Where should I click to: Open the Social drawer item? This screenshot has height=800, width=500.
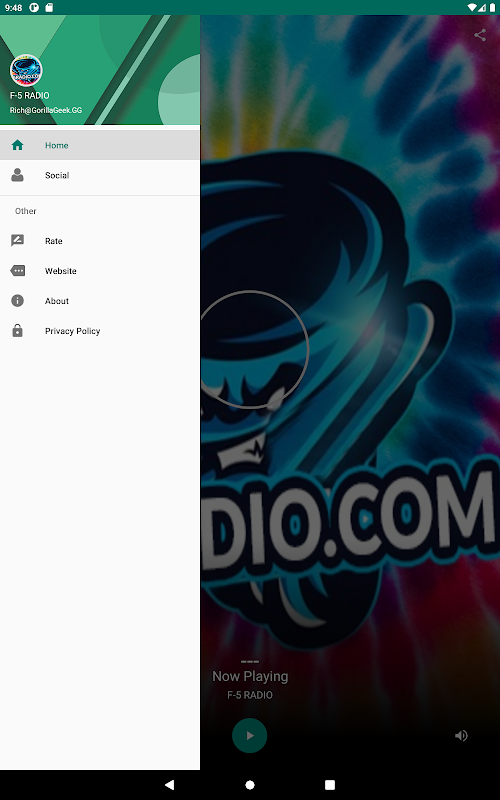pyautogui.click(x=99, y=176)
